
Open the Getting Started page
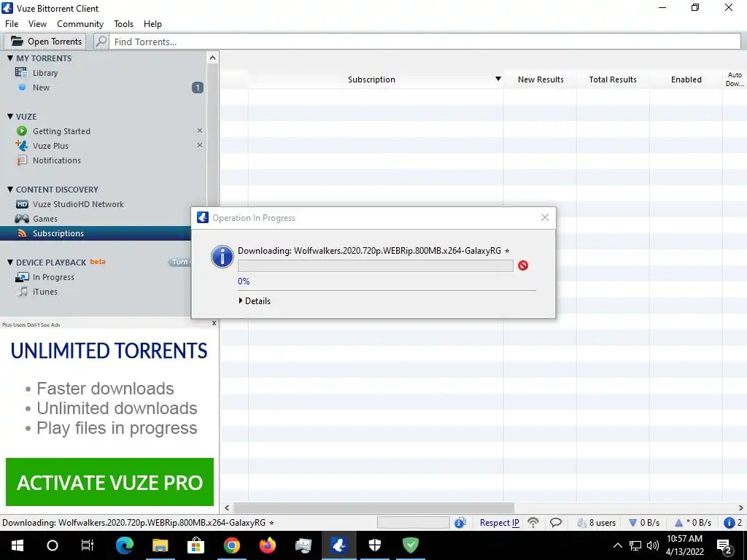click(61, 131)
